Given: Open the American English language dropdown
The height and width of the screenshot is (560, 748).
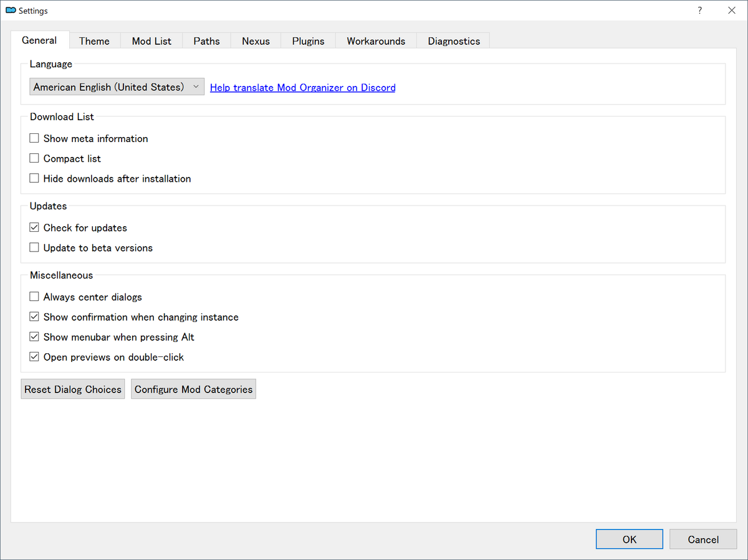Looking at the screenshot, I should (x=117, y=87).
